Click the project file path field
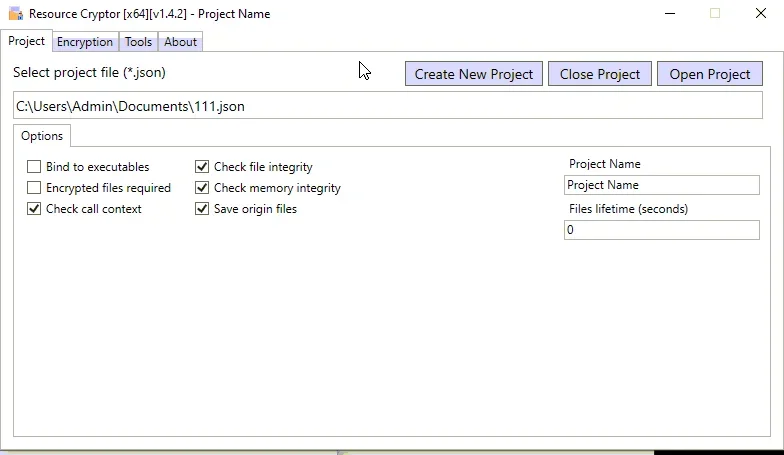Viewport: 784px width, 455px height. click(x=388, y=106)
